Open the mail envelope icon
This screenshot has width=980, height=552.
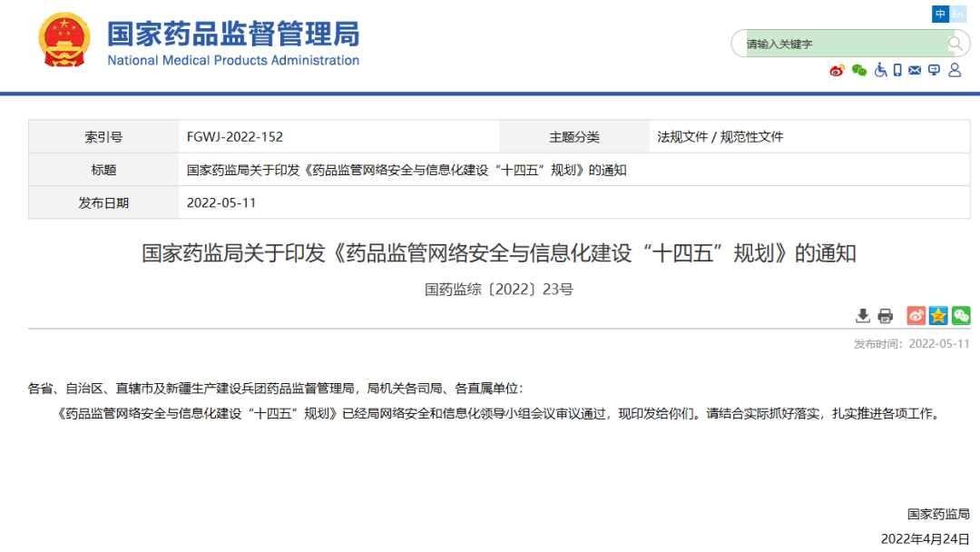click(x=915, y=70)
